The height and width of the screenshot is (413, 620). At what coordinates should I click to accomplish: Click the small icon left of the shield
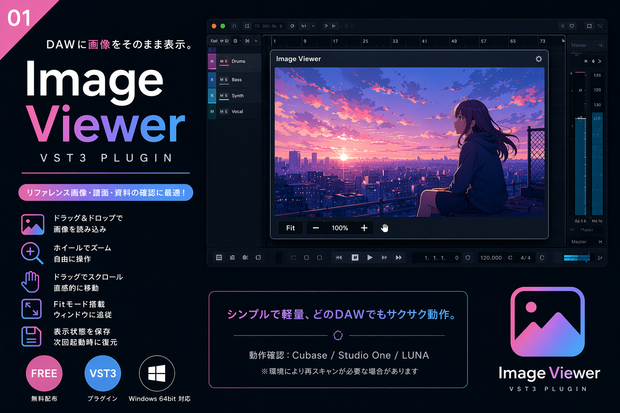pyautogui.click(x=562, y=26)
